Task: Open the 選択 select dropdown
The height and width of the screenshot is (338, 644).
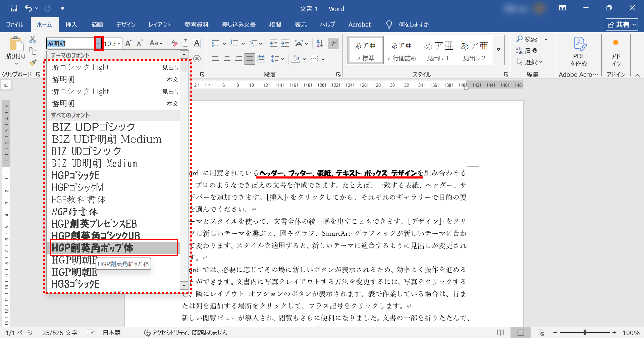Action: click(530, 62)
